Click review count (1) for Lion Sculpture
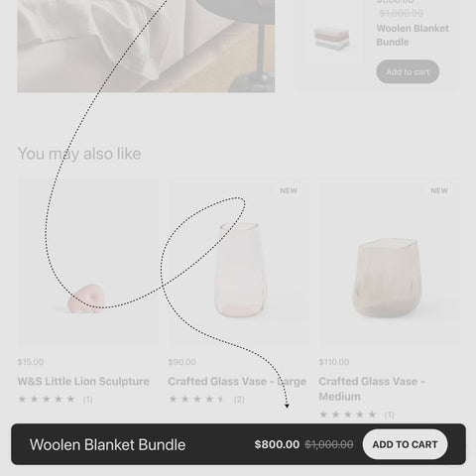The image size is (476, 476). (87, 400)
